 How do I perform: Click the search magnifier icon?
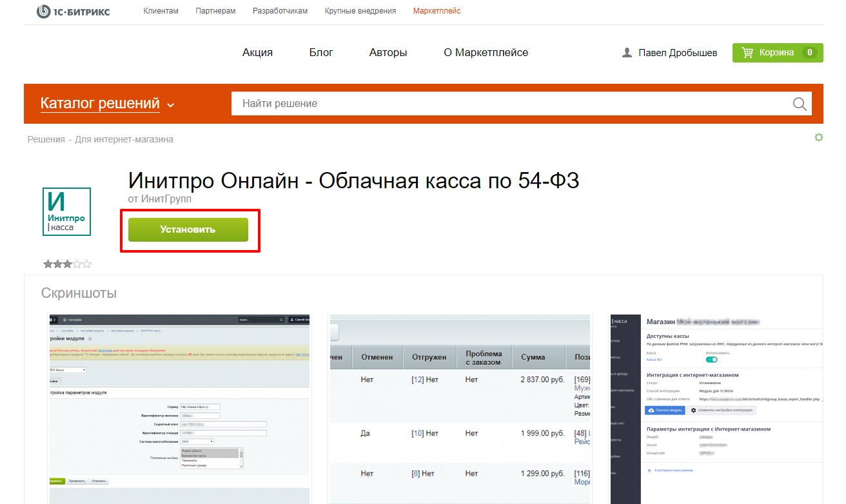800,104
